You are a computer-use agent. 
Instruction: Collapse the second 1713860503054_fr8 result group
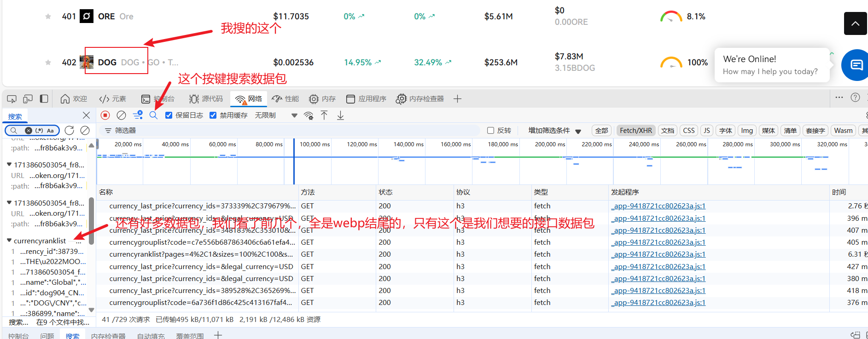pos(9,203)
